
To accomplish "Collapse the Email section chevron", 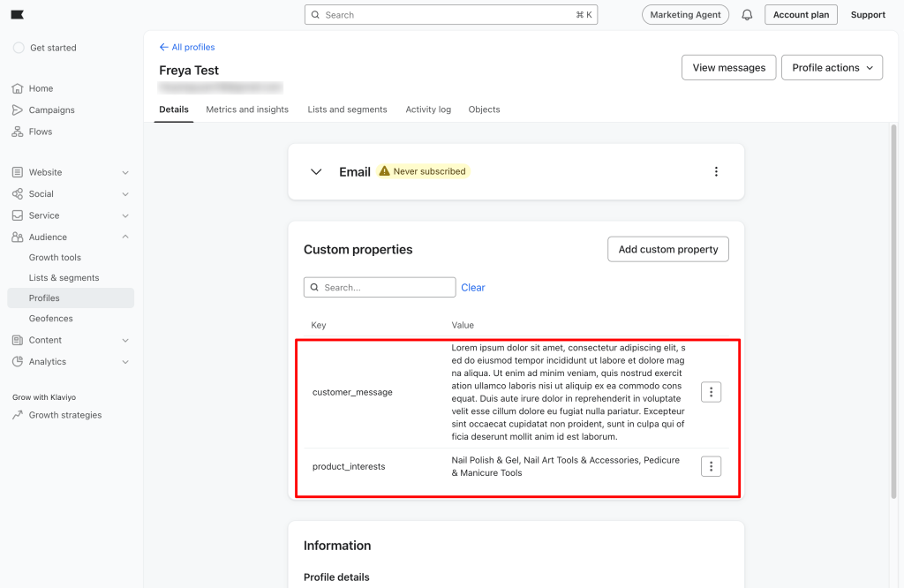I will [x=316, y=172].
